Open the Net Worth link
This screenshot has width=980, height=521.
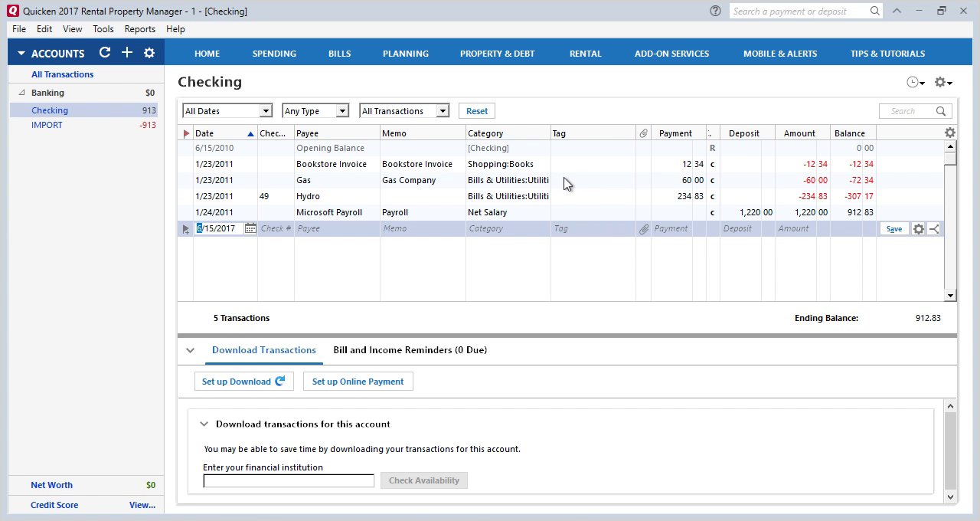coord(51,485)
